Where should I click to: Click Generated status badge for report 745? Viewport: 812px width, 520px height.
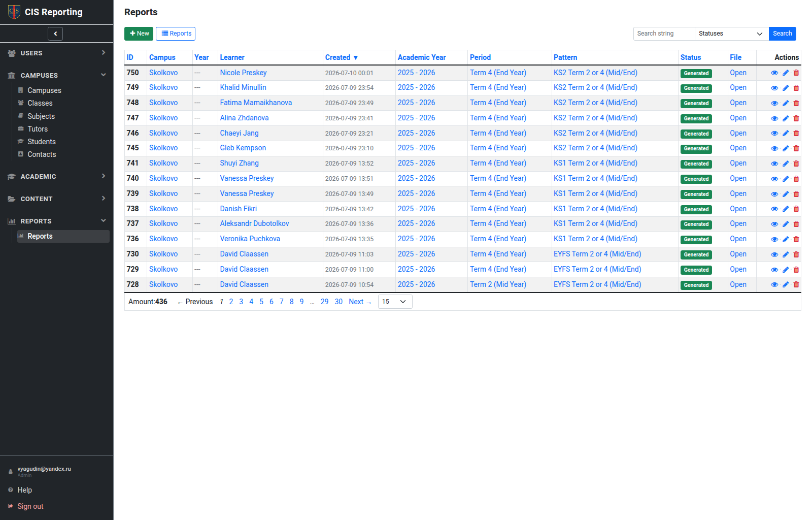(696, 149)
